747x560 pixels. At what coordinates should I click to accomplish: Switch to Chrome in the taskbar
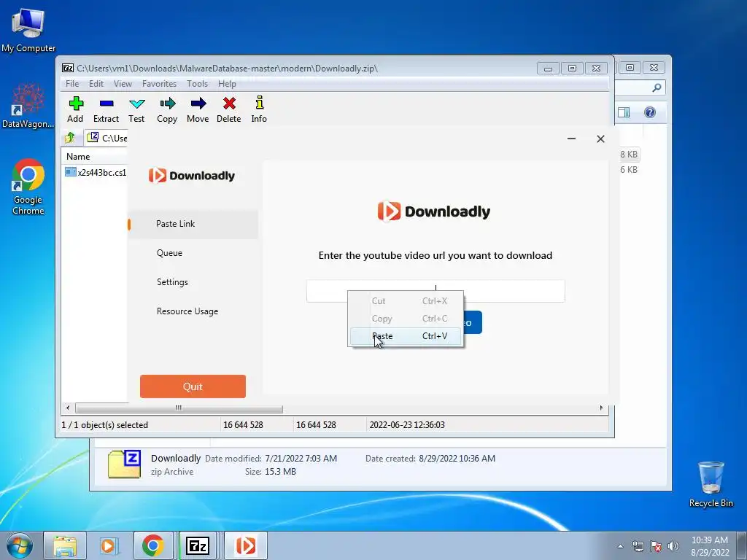tap(152, 545)
